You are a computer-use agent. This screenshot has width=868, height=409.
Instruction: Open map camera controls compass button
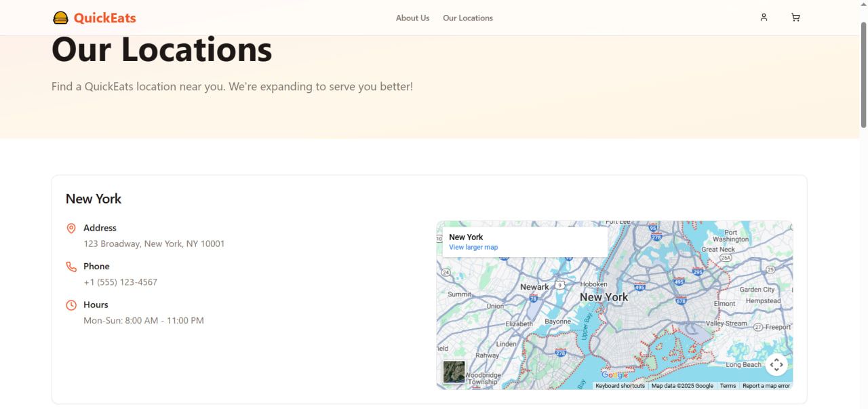coord(776,365)
